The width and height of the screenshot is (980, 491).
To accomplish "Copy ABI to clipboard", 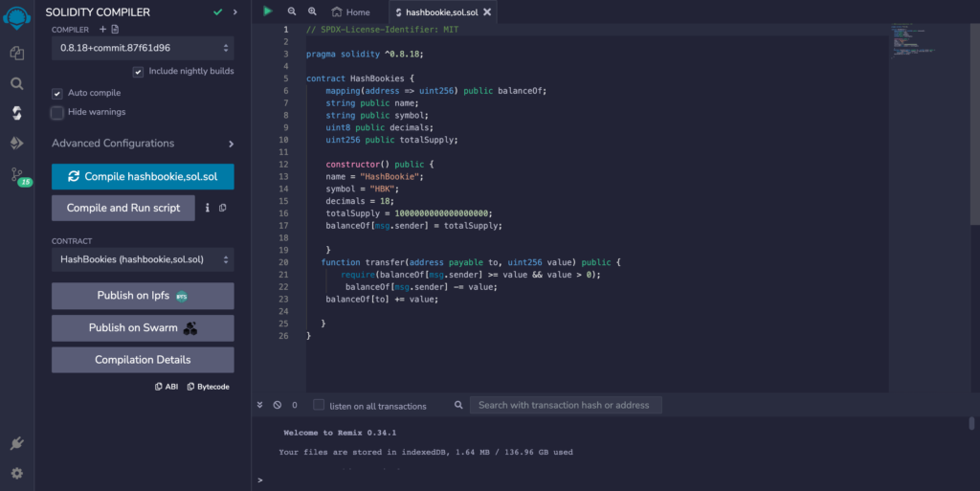I will point(167,387).
